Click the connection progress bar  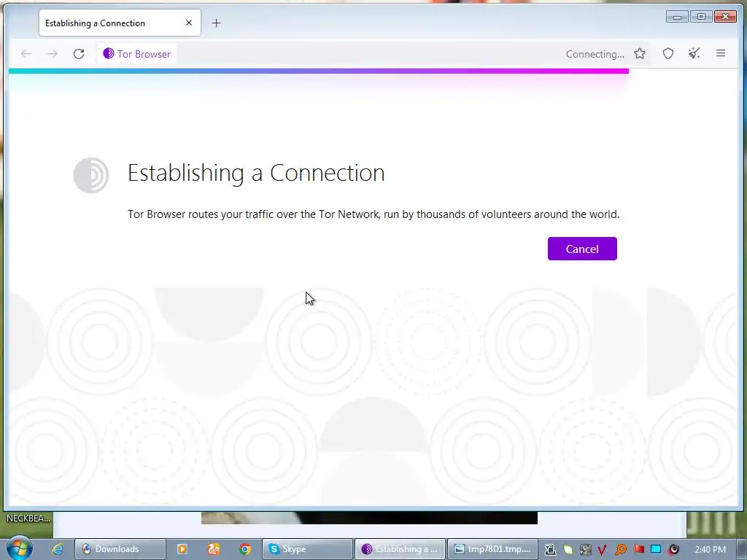(x=319, y=71)
